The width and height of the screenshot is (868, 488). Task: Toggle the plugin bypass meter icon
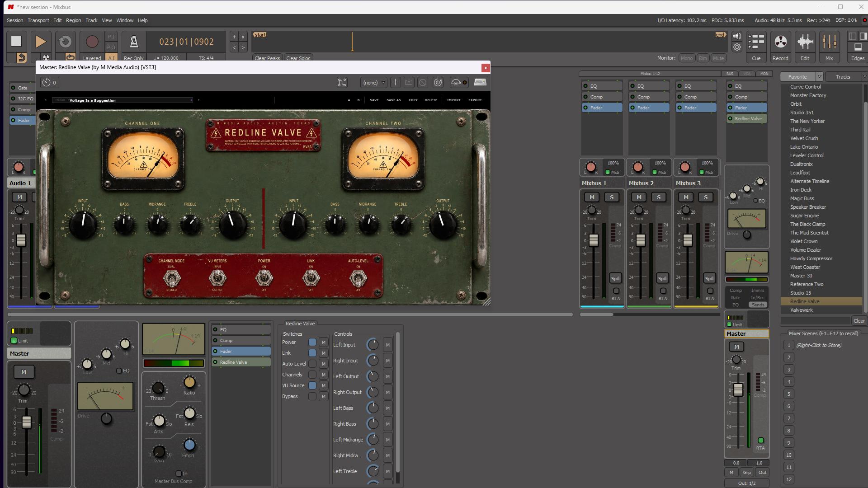(x=459, y=82)
